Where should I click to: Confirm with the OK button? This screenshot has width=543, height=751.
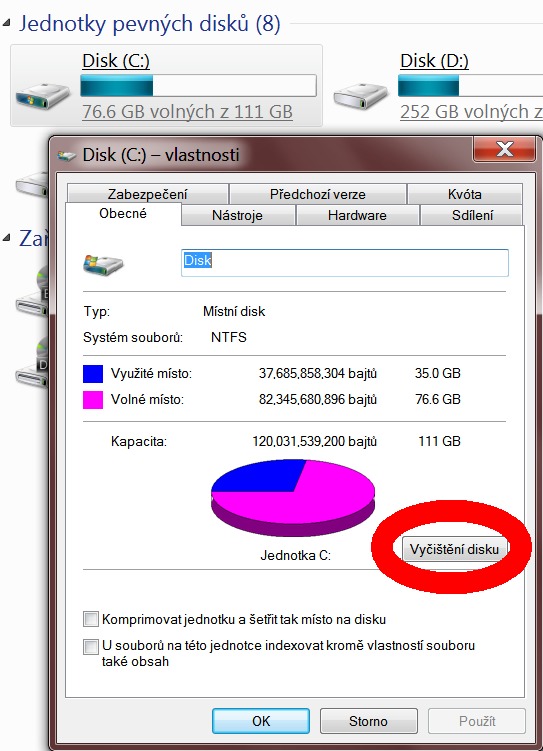point(261,721)
